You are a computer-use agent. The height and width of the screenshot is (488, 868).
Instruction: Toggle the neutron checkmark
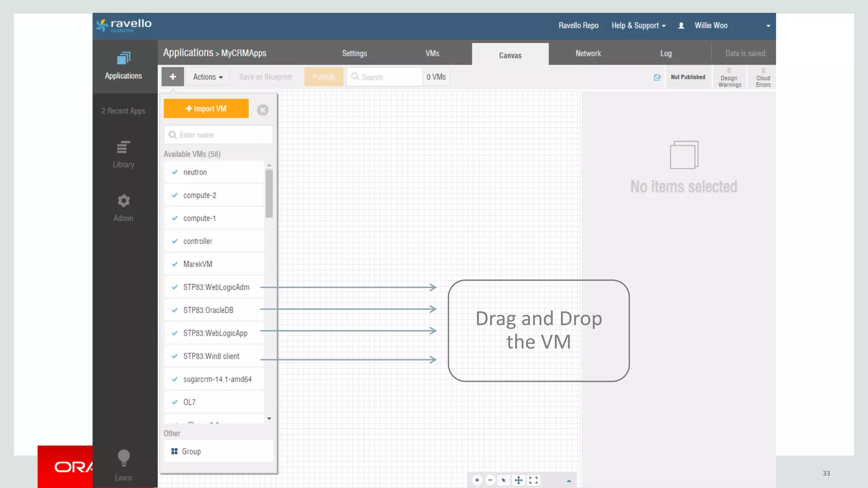[x=175, y=172]
